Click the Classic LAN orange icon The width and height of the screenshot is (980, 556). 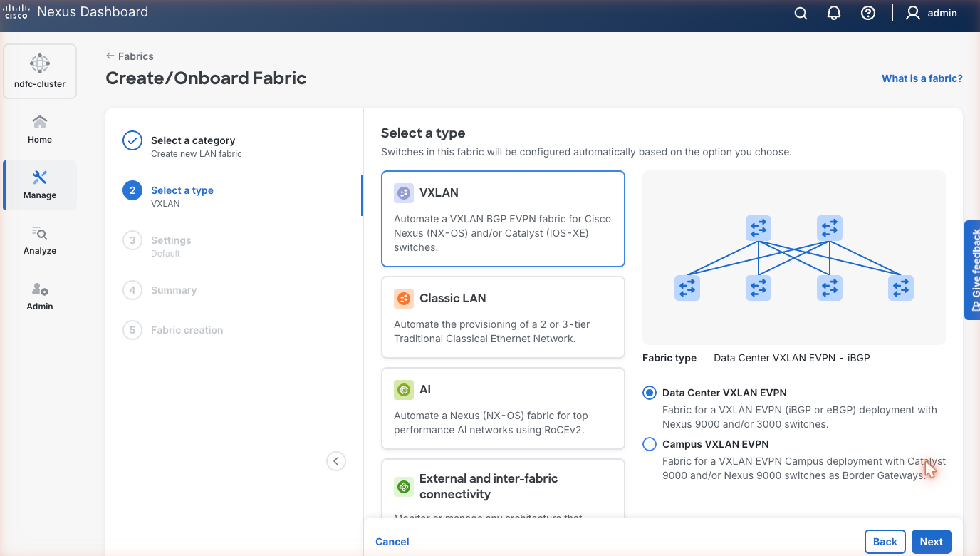point(404,298)
